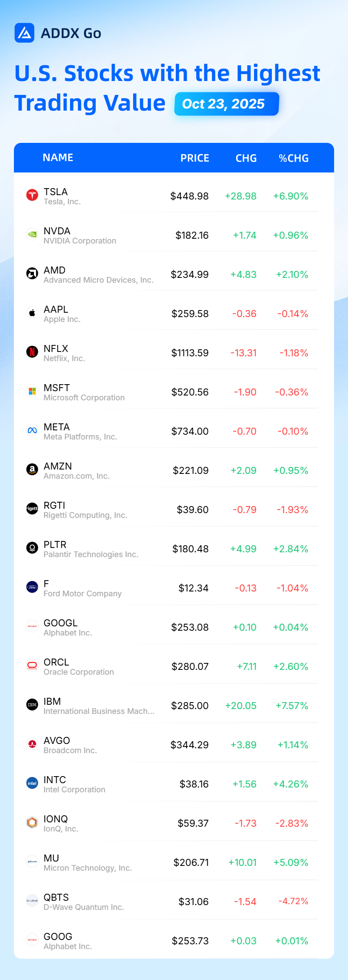Click the IonQ hexagon logo icon

coord(32,822)
